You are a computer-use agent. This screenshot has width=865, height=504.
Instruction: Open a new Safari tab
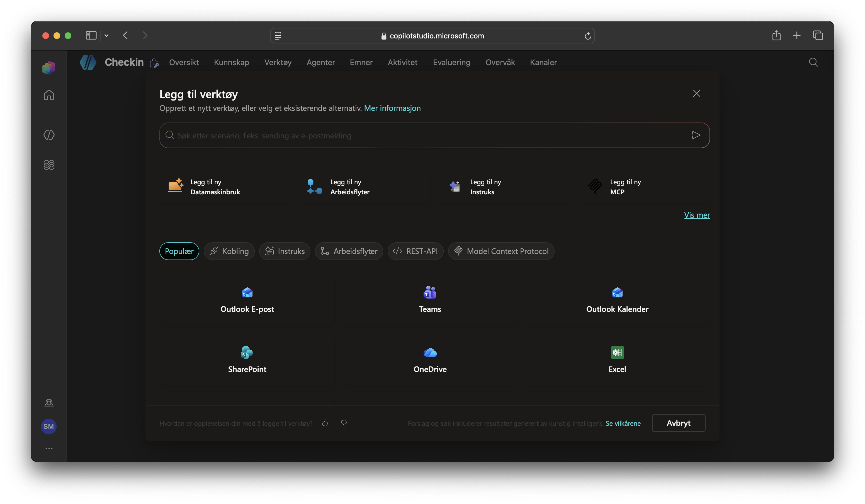pyautogui.click(x=797, y=35)
